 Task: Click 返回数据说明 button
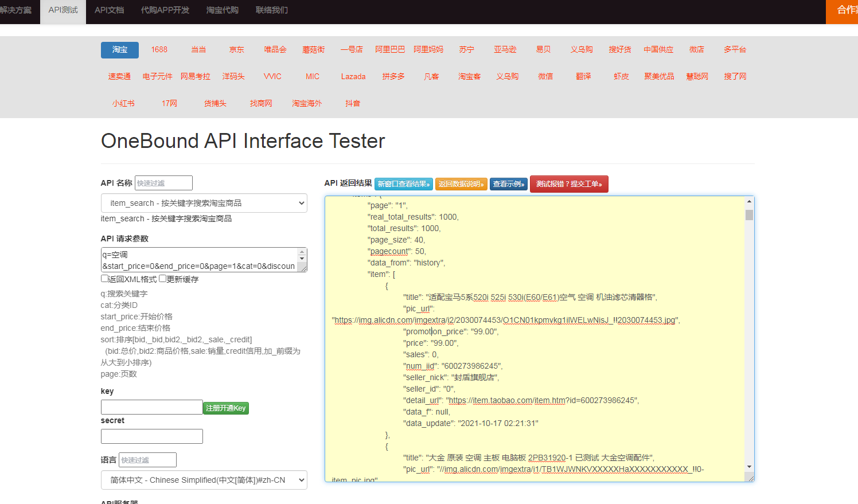coord(461,184)
